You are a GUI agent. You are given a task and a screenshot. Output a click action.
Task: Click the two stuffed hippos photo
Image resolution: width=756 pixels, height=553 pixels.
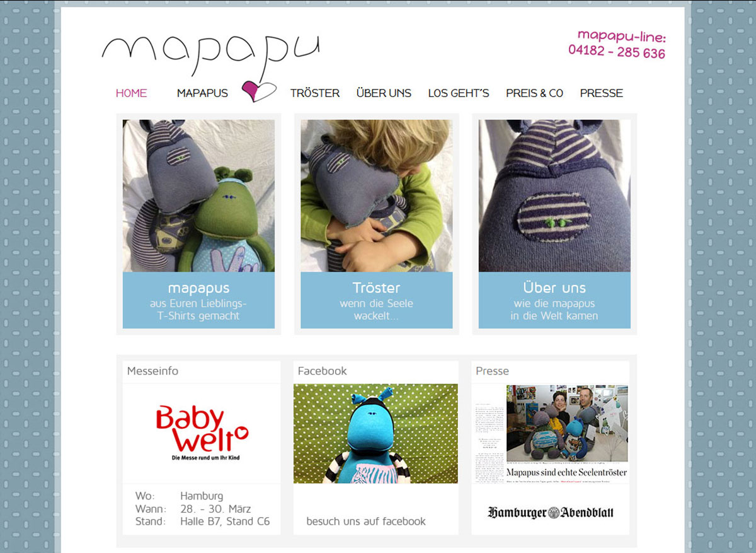[198, 195]
